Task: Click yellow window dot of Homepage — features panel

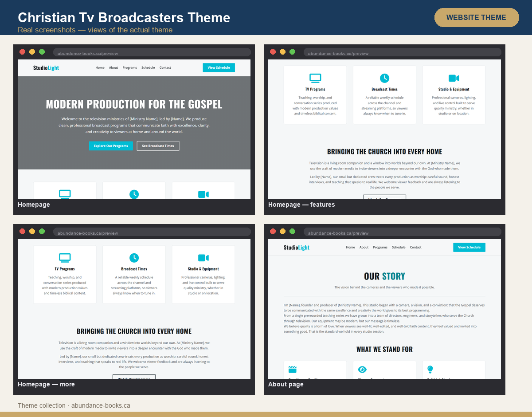Action: 282,51
